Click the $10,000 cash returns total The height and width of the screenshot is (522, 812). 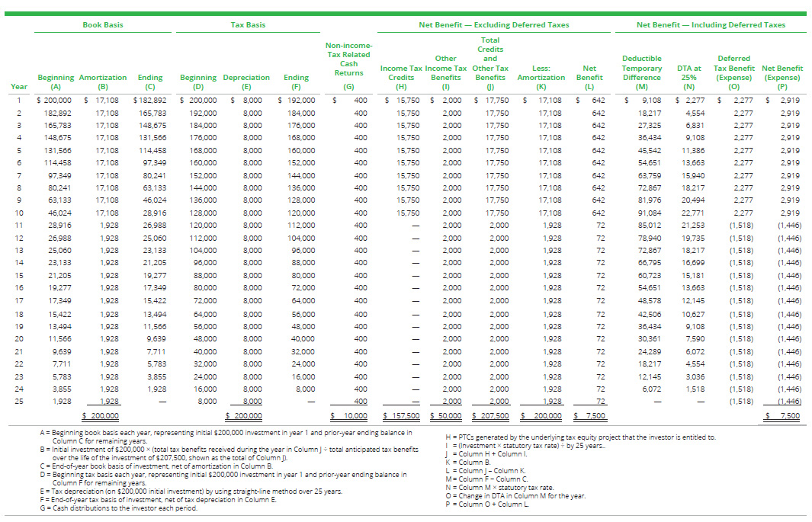pos(350,415)
